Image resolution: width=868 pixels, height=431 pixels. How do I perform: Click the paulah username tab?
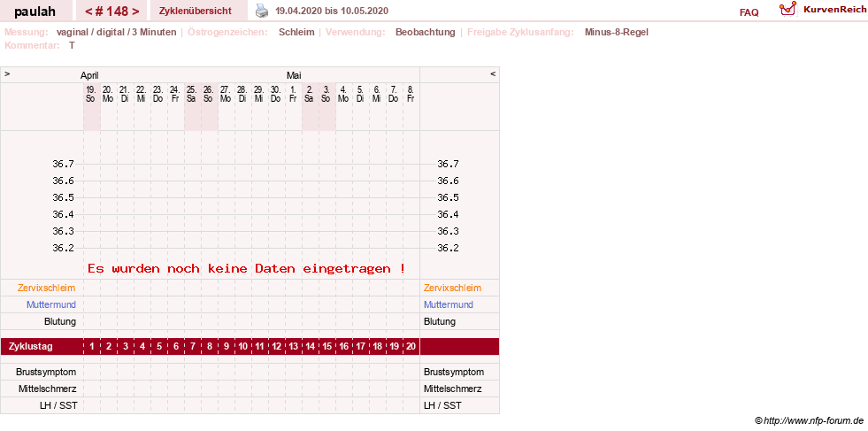(x=35, y=12)
